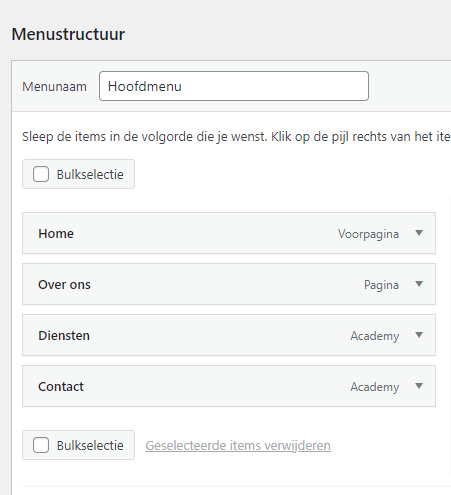Click the top Bulkselectie label text
Screen dimensions: 451x495
[90, 174]
